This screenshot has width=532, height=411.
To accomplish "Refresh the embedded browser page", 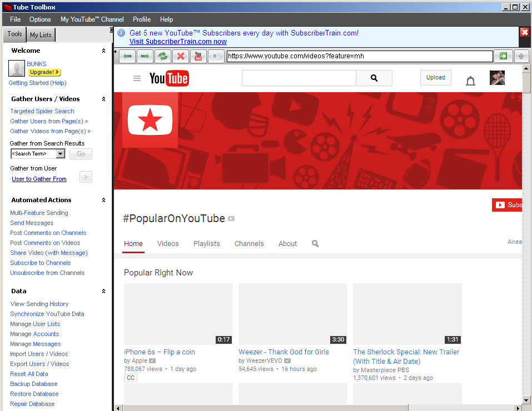I will (163, 56).
